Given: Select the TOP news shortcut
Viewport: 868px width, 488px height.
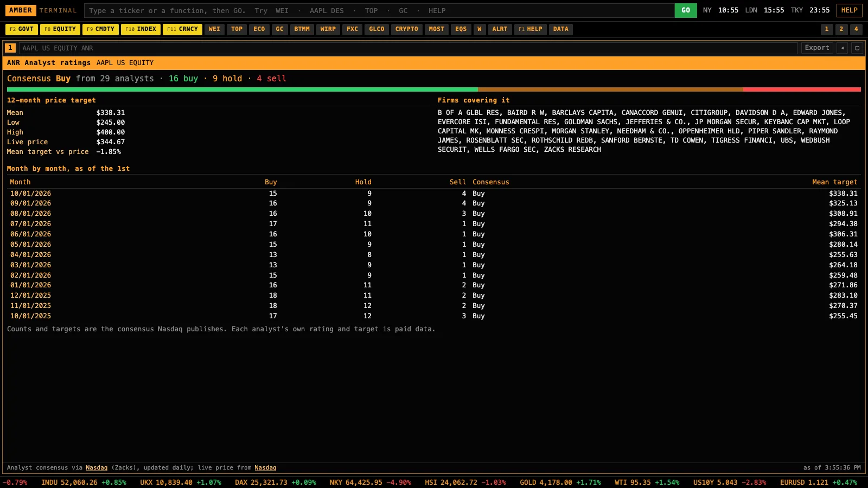Looking at the screenshot, I should [237, 29].
